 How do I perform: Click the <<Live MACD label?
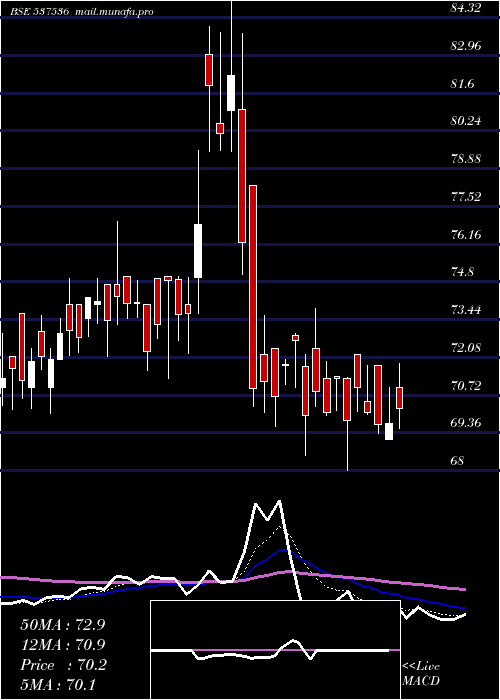[x=421, y=674]
